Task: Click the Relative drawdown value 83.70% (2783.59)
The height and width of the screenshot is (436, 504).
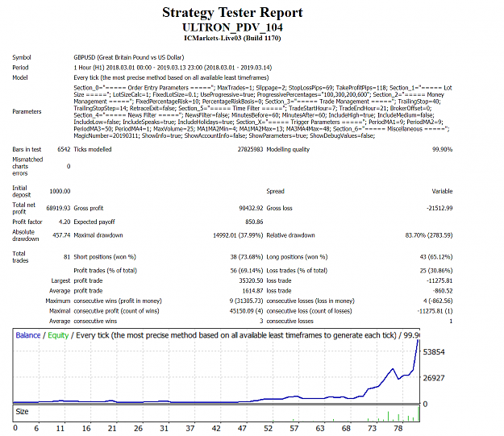Action: click(429, 235)
